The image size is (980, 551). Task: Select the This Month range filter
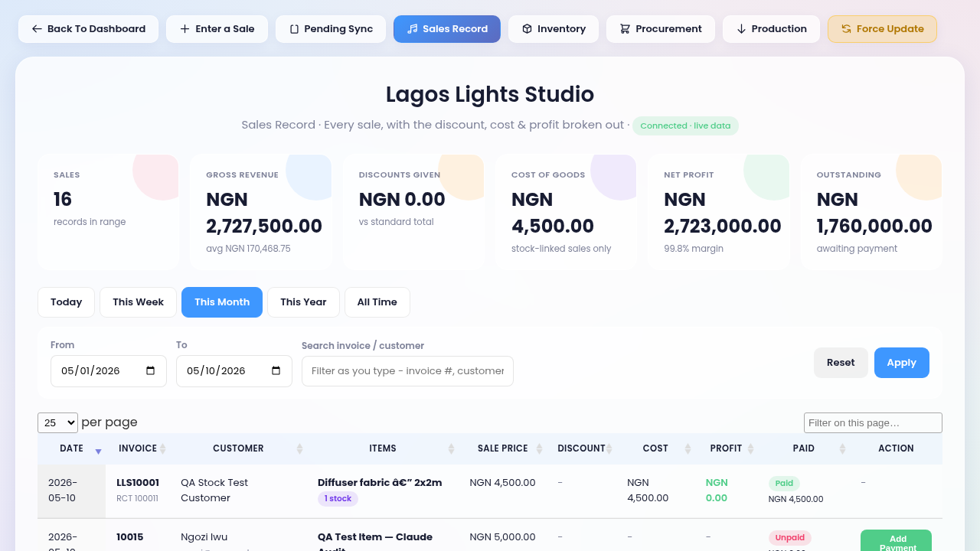(222, 302)
